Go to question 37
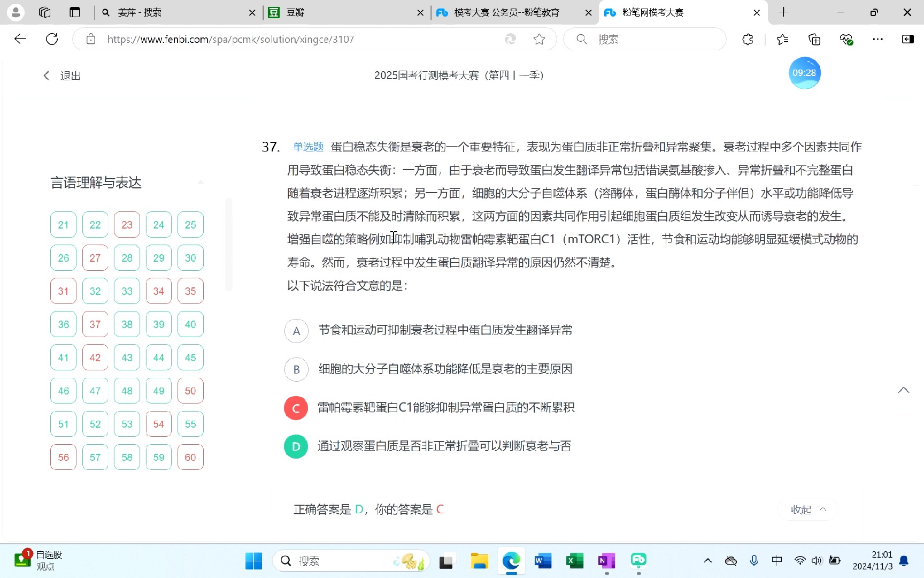The image size is (924, 578). tap(95, 324)
